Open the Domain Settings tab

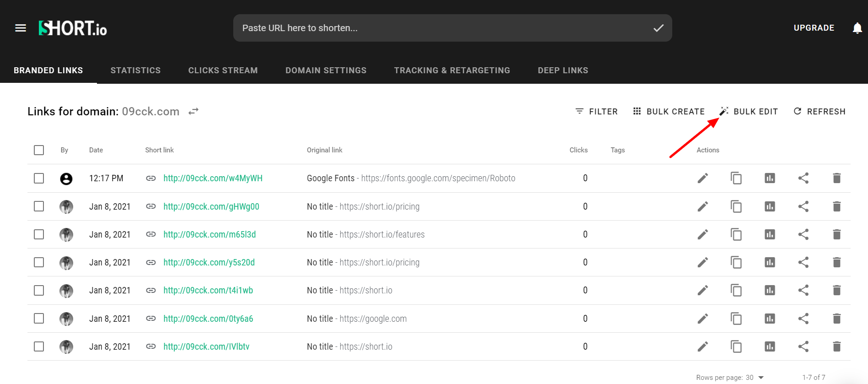tap(326, 70)
